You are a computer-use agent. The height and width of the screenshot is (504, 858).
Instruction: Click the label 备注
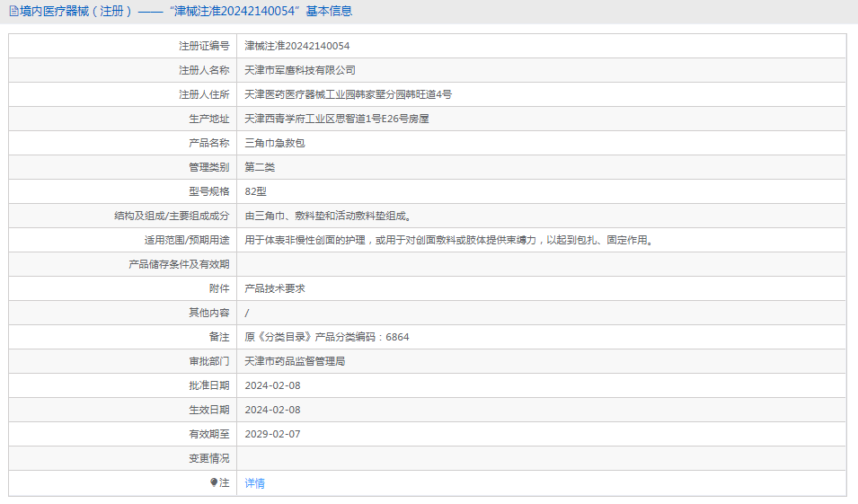tap(219, 337)
